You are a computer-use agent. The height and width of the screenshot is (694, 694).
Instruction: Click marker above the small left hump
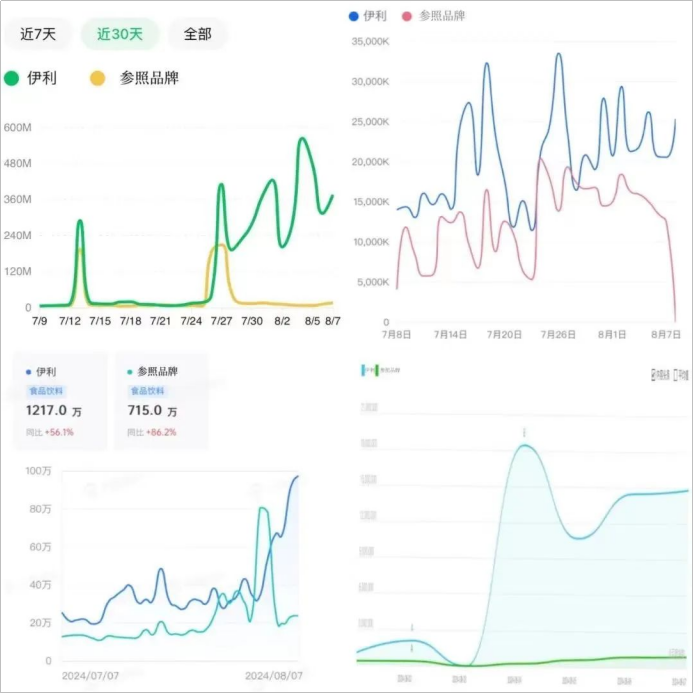[x=412, y=628]
